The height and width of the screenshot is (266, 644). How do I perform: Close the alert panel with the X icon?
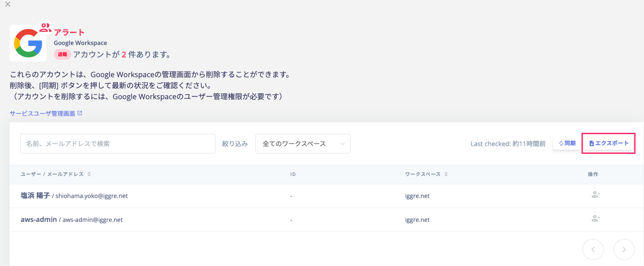(x=7, y=4)
